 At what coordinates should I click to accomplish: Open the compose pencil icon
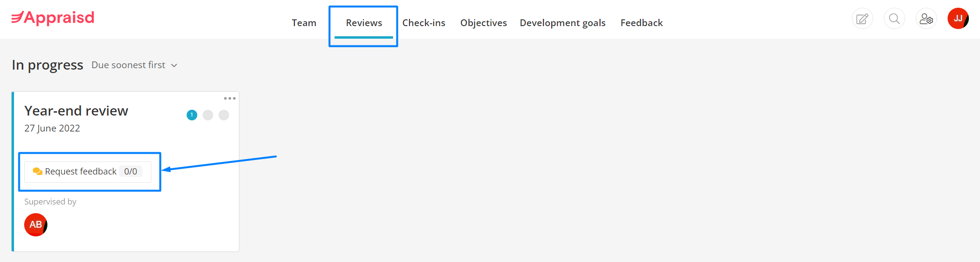point(862,19)
